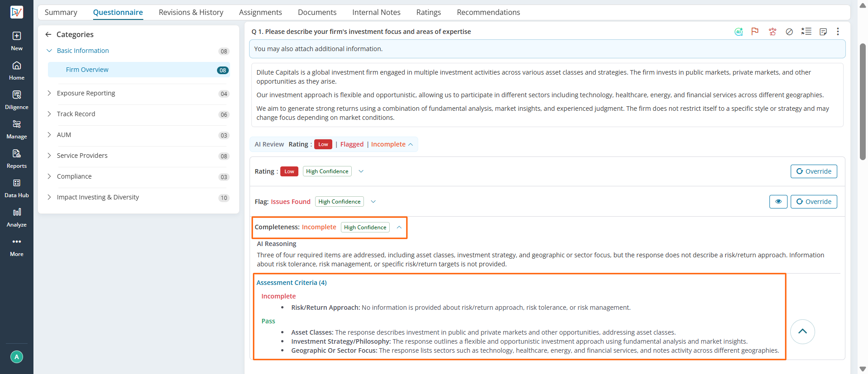Open the Assignments tab
Image resolution: width=868 pixels, height=374 pixels.
coord(260,12)
